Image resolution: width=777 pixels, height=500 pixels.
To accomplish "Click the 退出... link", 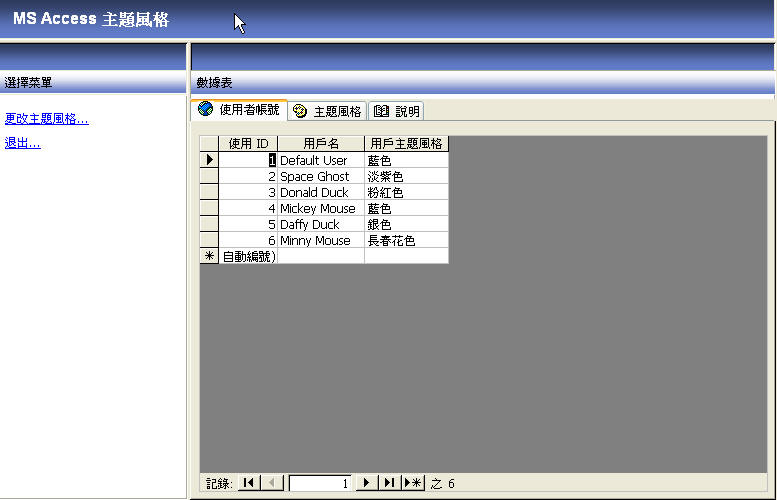I will tap(22, 143).
